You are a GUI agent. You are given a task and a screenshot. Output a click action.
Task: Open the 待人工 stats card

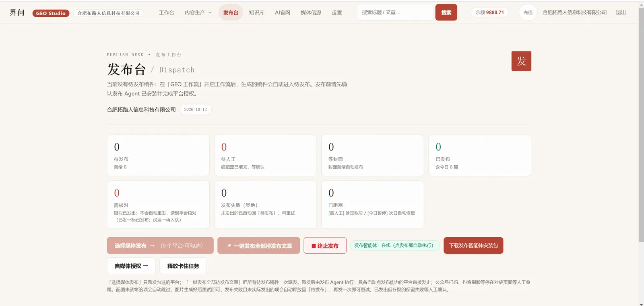265,155
